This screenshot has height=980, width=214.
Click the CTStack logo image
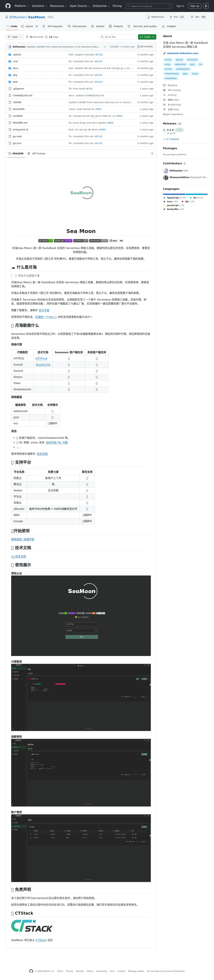(x=32, y=926)
